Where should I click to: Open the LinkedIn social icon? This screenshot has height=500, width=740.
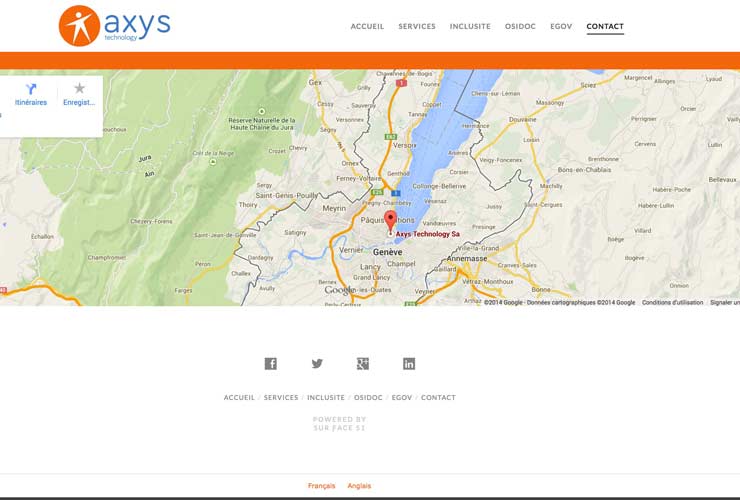409,364
